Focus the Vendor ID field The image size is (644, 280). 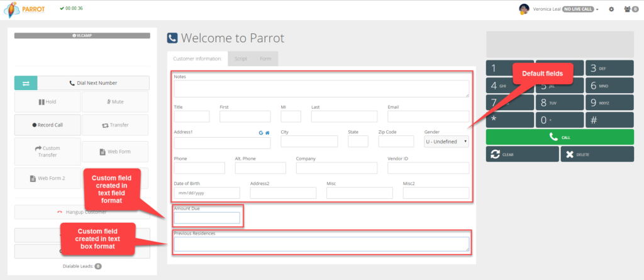428,168
